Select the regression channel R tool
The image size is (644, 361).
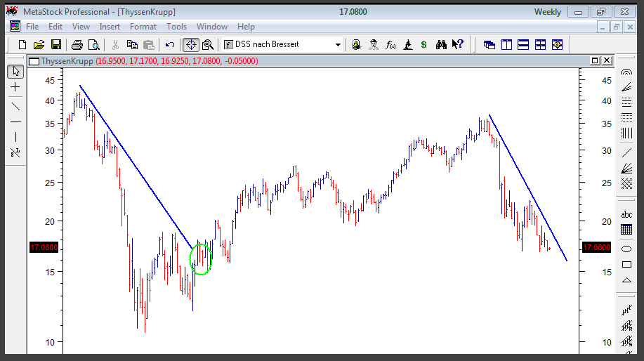[x=626, y=326]
